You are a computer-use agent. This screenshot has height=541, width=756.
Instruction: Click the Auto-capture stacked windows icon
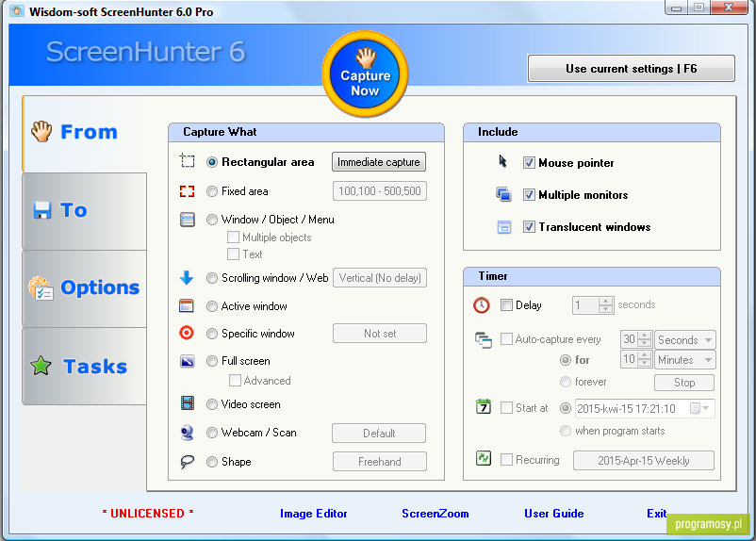484,340
